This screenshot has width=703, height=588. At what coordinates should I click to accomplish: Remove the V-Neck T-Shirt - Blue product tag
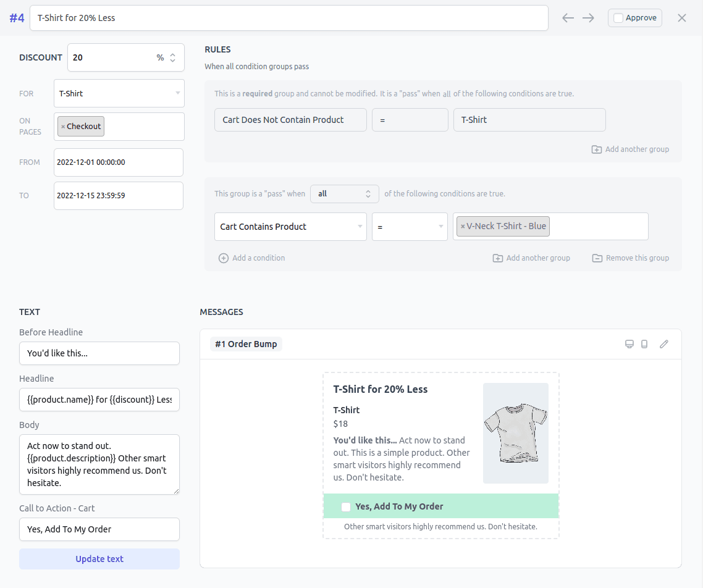(463, 226)
